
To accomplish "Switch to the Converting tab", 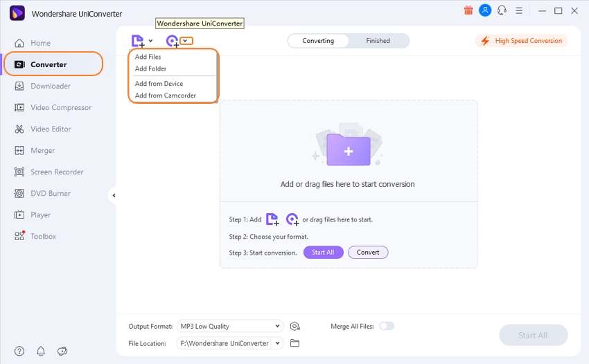I will tap(318, 41).
